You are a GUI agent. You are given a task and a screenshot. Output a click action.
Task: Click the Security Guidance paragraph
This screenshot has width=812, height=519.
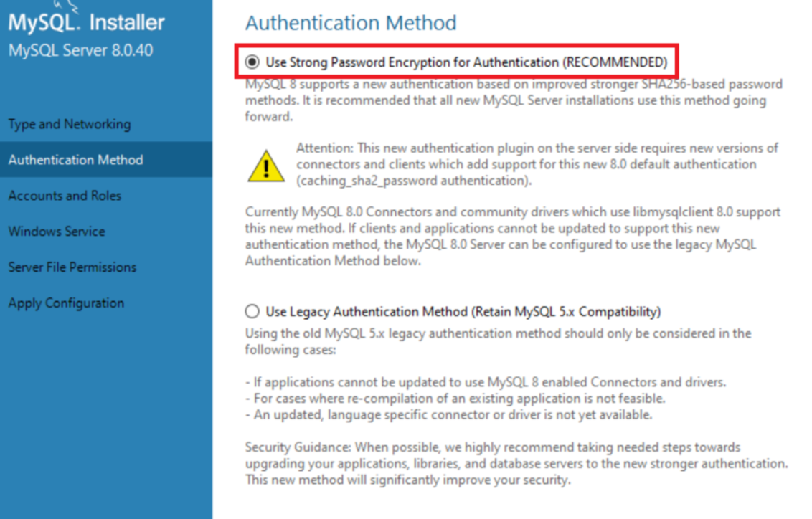[x=516, y=463]
